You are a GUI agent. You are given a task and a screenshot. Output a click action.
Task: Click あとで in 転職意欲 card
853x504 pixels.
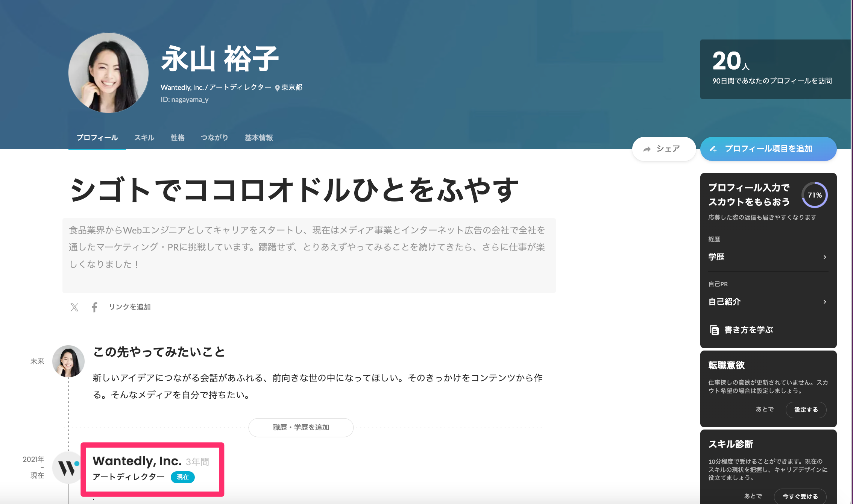[765, 409]
